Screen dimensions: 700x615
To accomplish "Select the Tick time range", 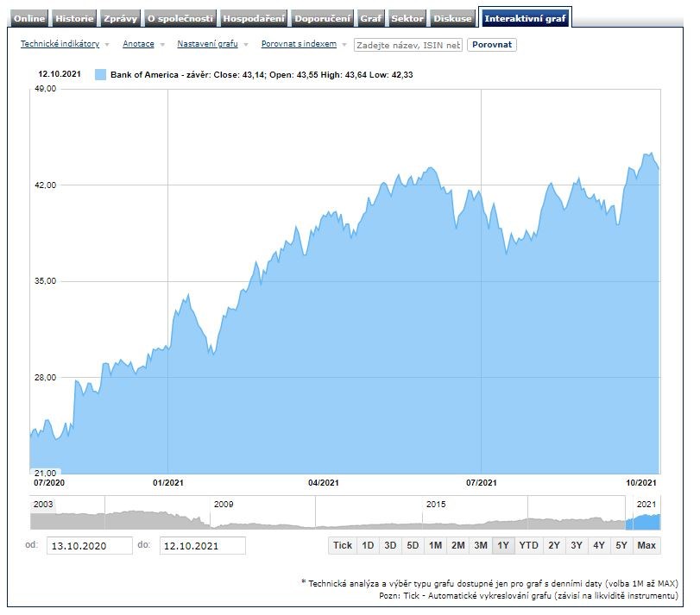I will pyautogui.click(x=343, y=545).
